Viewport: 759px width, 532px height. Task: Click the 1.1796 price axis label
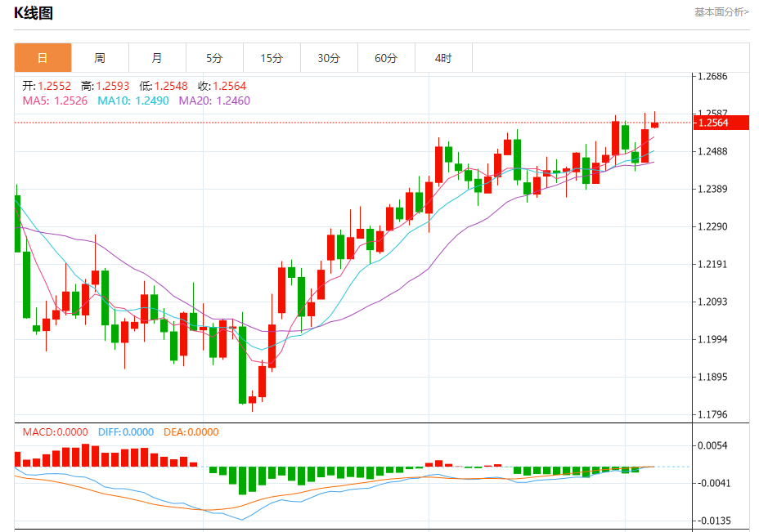point(712,414)
